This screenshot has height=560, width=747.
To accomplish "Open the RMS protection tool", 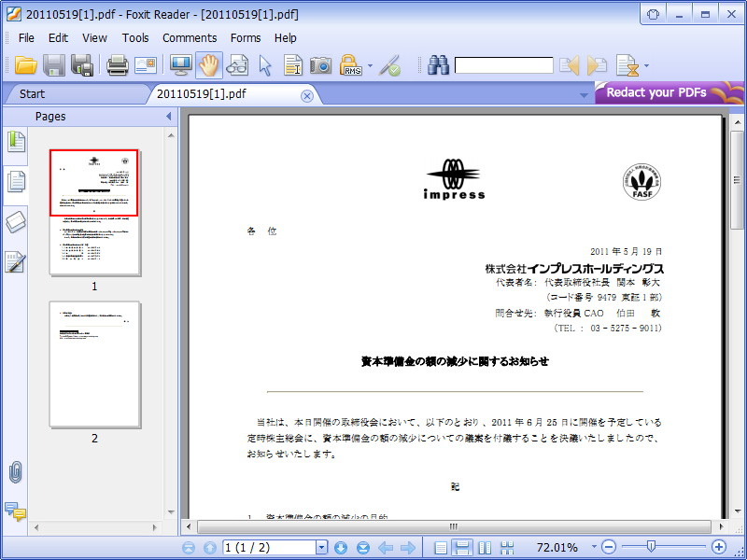I will pos(352,65).
